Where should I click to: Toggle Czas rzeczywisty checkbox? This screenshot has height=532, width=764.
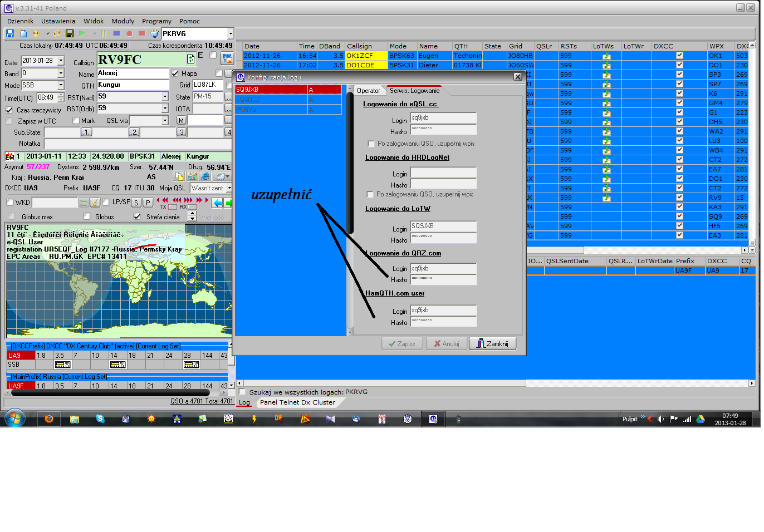[x=9, y=110]
